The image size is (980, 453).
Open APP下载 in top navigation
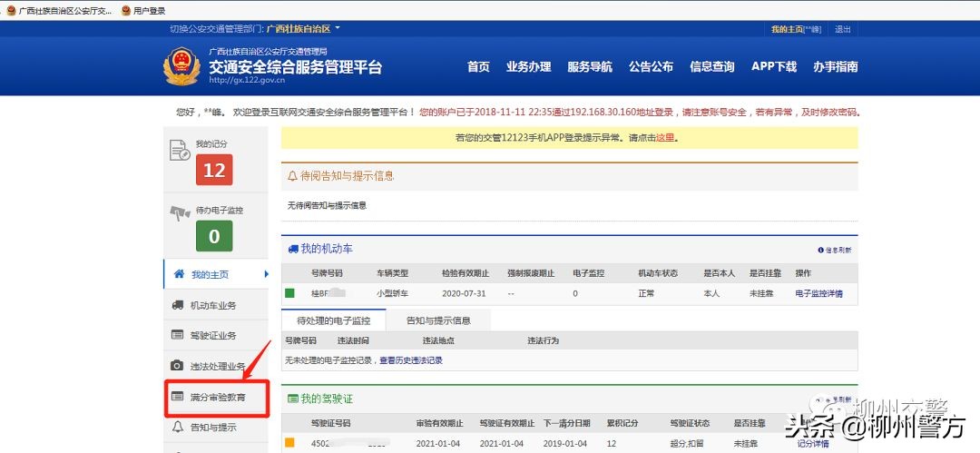pos(774,67)
